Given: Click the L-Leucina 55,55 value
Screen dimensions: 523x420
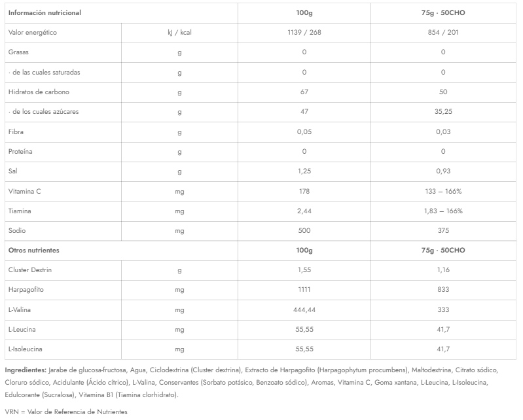Looking at the screenshot, I should [304, 330].
